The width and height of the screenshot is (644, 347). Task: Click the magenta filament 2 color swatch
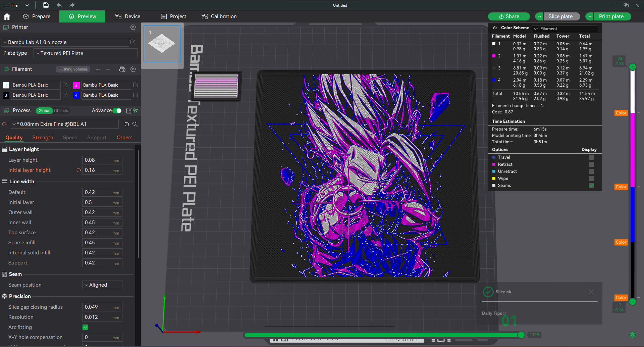76,85
